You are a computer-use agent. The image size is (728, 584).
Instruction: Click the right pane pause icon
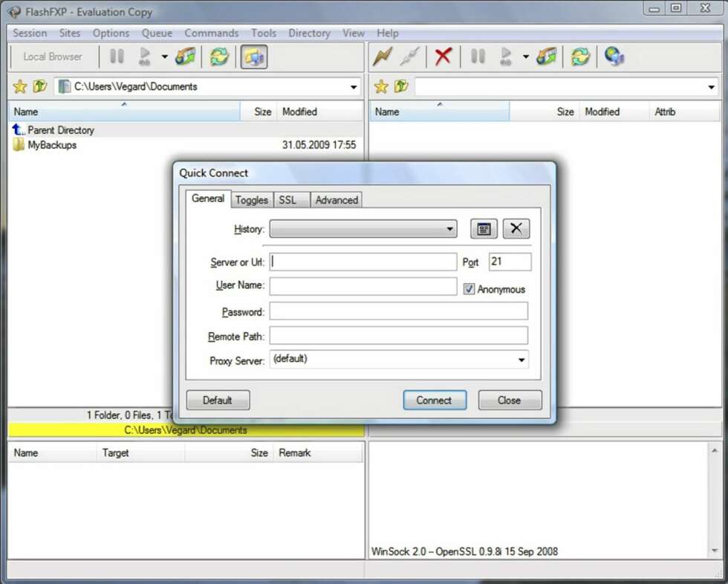[x=478, y=56]
